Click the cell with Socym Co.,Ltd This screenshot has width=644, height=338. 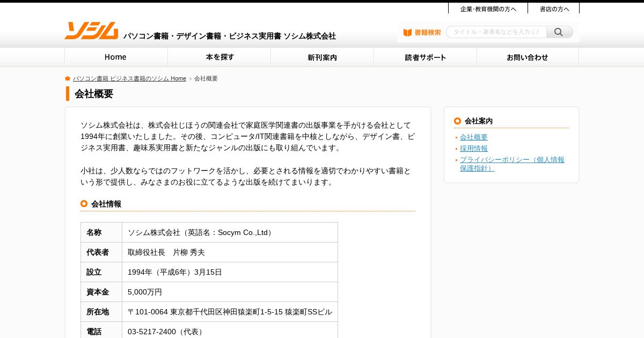(230, 232)
